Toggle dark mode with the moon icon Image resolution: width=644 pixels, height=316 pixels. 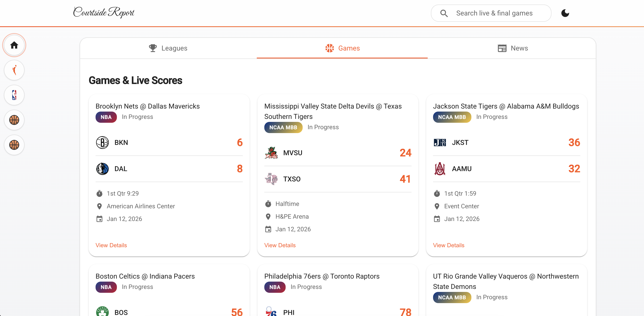[x=565, y=13]
